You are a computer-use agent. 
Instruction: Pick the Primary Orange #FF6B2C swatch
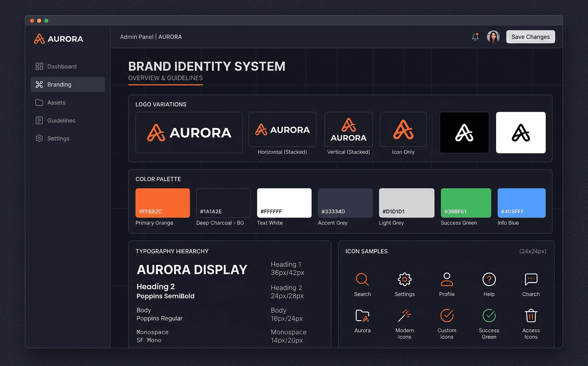coord(163,203)
